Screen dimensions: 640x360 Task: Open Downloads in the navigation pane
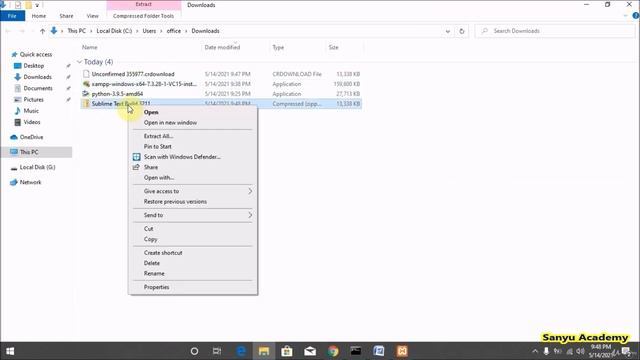37,77
